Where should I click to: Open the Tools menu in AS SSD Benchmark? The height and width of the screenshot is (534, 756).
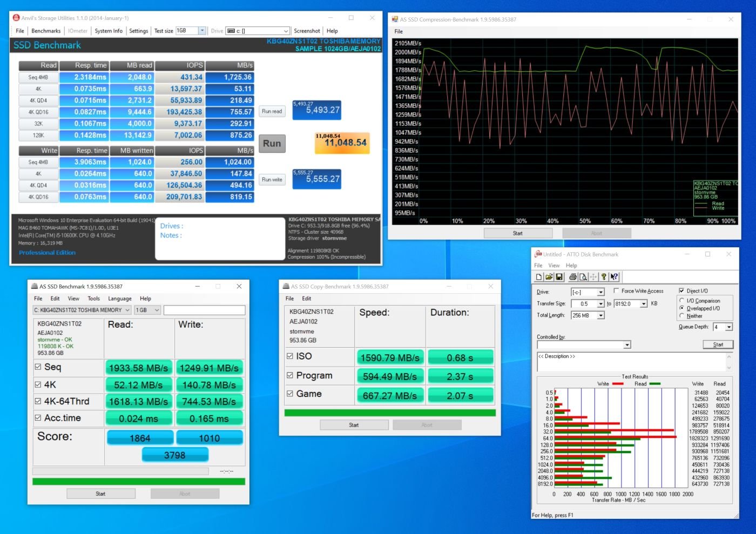tap(94, 299)
